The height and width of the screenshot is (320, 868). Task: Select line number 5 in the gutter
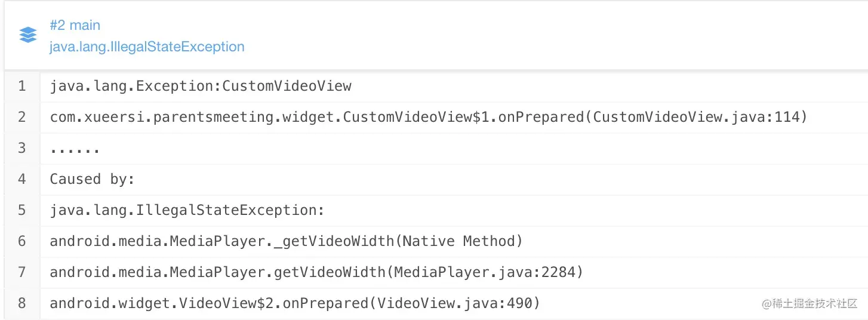(x=22, y=210)
